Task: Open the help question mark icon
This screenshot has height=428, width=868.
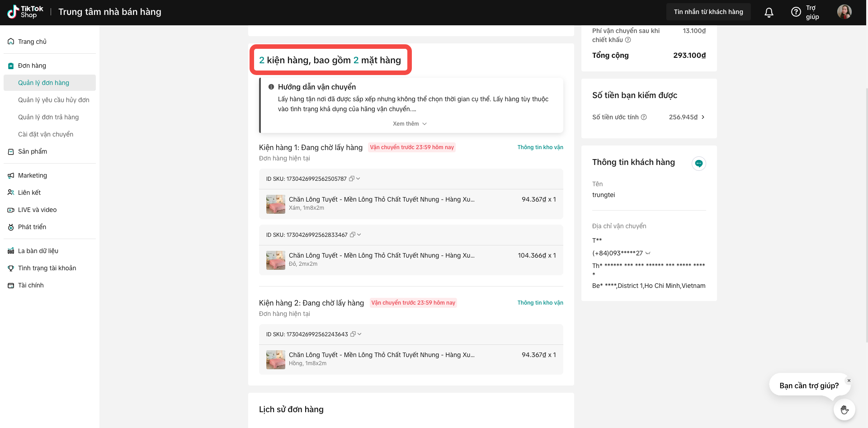Action: coord(796,12)
